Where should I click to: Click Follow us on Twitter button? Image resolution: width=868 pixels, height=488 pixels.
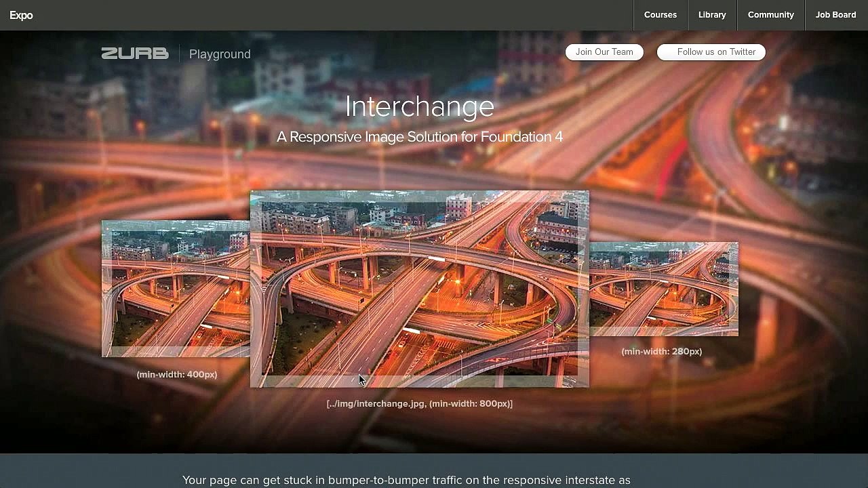click(x=711, y=52)
